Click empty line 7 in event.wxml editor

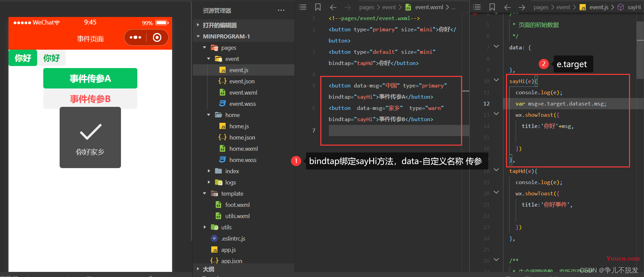[x=399, y=131]
